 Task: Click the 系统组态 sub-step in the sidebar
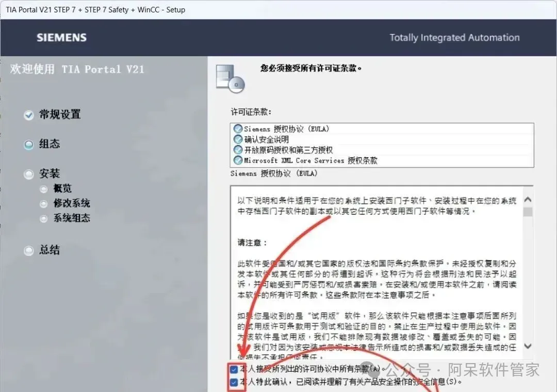click(x=72, y=218)
